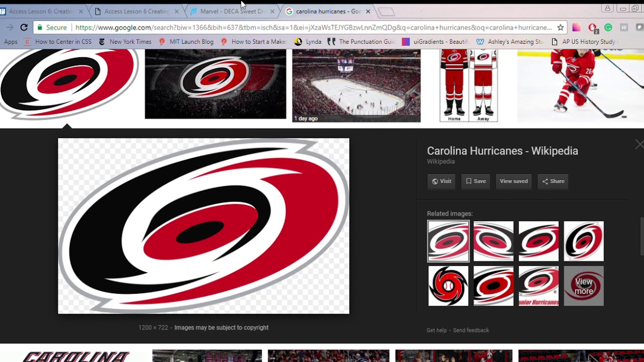Switch to first Access Lesson 6 tab
The height and width of the screenshot is (362, 644).
tap(43, 11)
